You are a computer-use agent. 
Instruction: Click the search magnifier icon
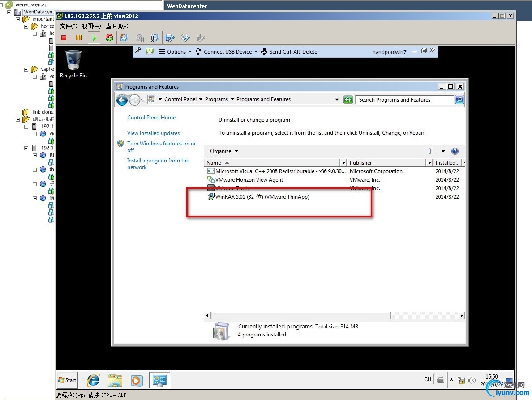click(459, 100)
